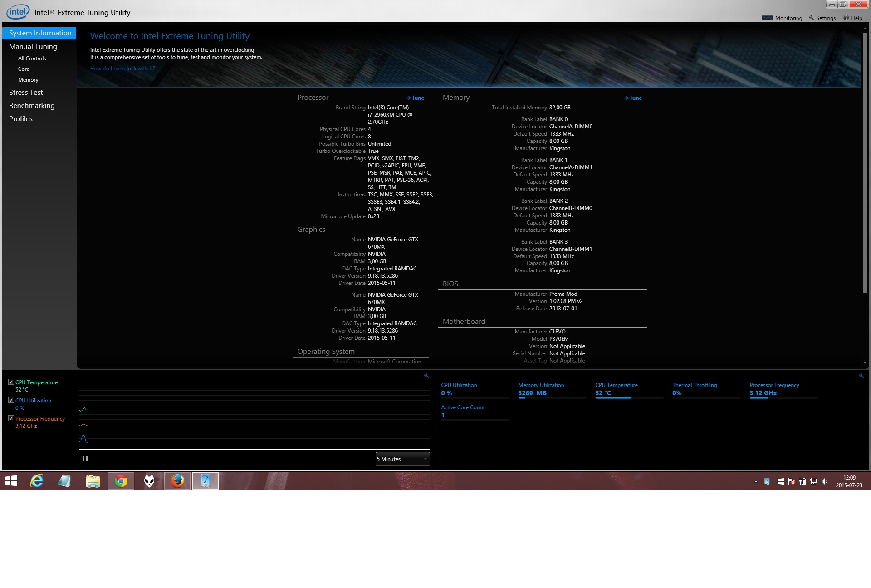Open All Controls under Manual Tuning

[x=32, y=59]
